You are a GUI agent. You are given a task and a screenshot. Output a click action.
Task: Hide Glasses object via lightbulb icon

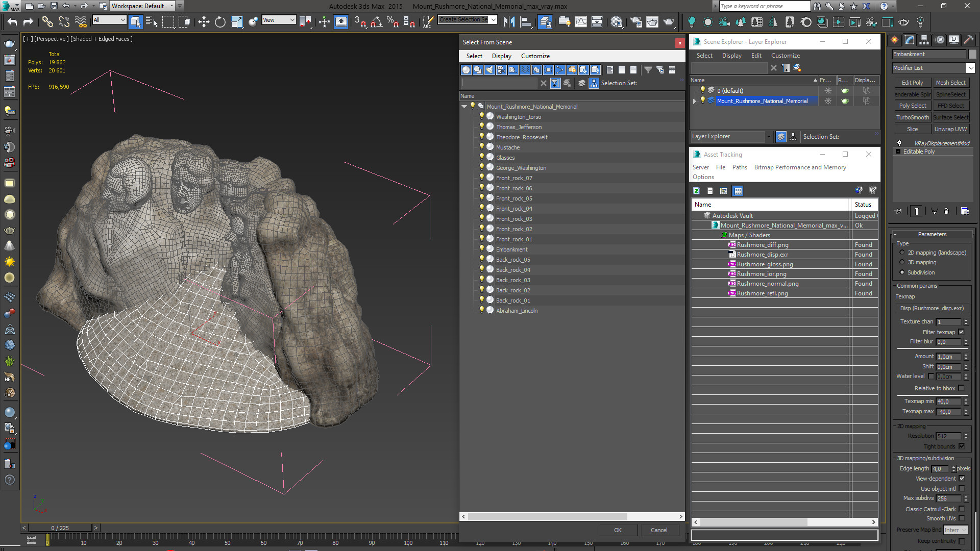pyautogui.click(x=481, y=157)
